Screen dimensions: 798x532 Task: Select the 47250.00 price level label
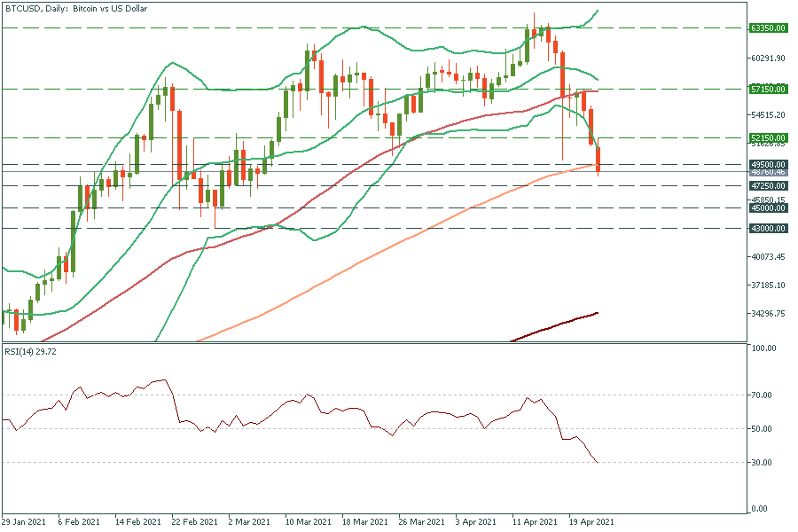click(x=769, y=186)
